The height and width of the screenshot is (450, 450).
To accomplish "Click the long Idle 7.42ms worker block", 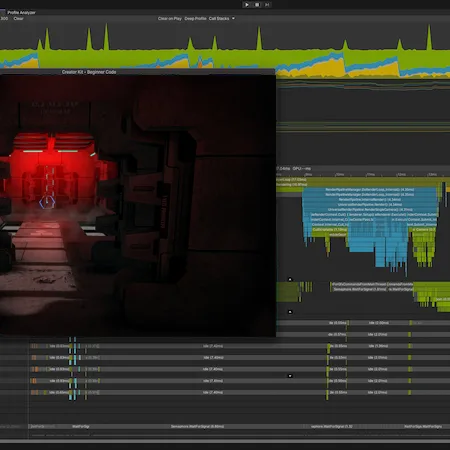I will [x=213, y=346].
